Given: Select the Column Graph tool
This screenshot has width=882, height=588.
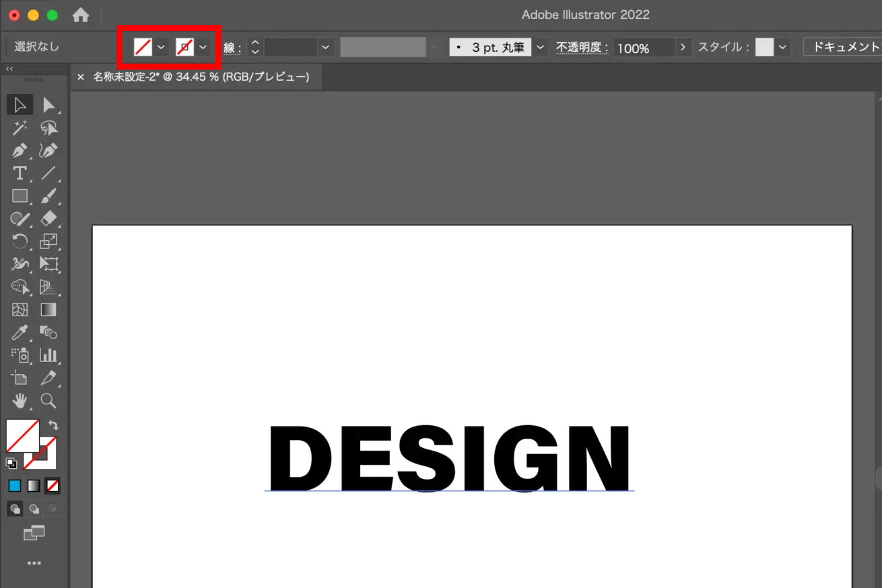Looking at the screenshot, I should (x=48, y=355).
